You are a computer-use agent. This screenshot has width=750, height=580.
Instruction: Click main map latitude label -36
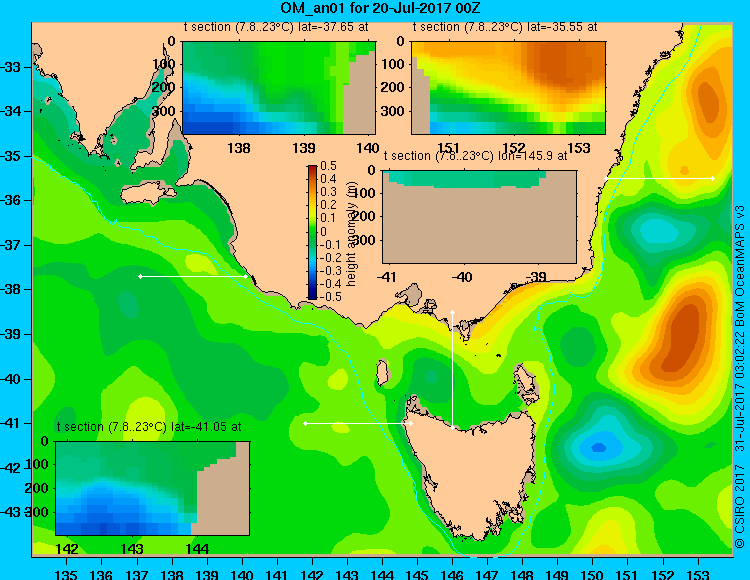coord(11,200)
